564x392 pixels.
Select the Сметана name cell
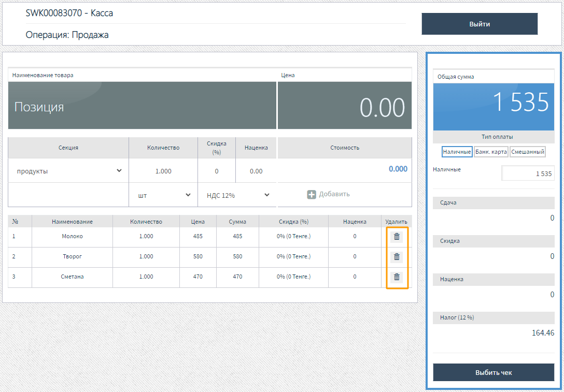(72, 277)
